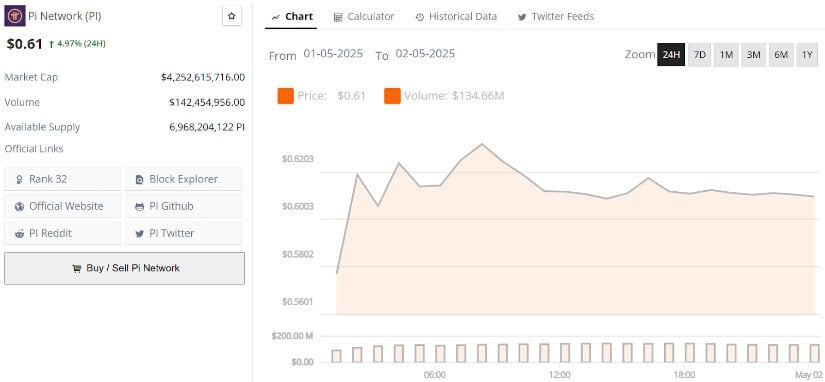Screen dimensions: 825x382
Task: Switch to the Calculator tab
Action: click(364, 17)
